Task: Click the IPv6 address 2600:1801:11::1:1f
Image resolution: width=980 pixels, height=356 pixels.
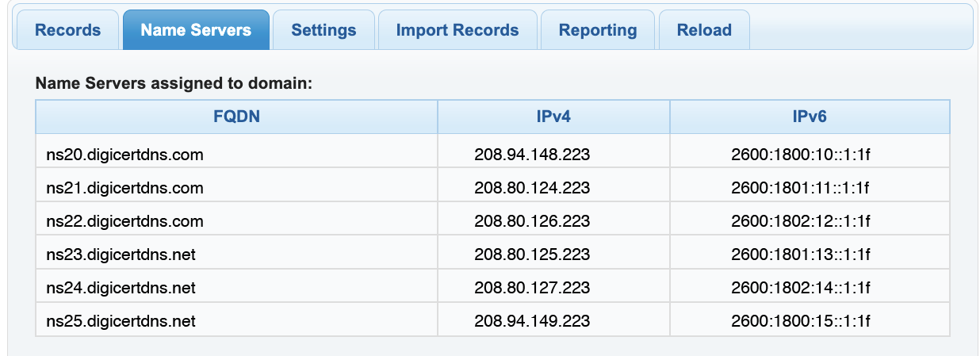Action: (x=801, y=188)
